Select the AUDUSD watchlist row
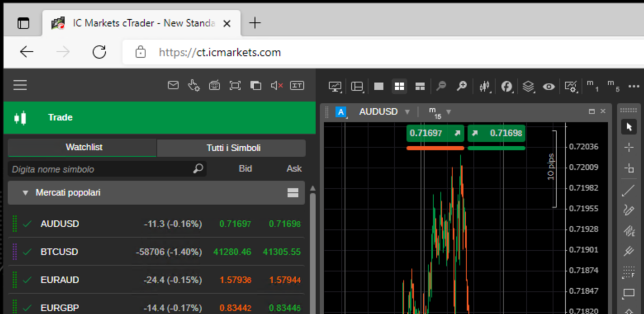 (x=156, y=224)
